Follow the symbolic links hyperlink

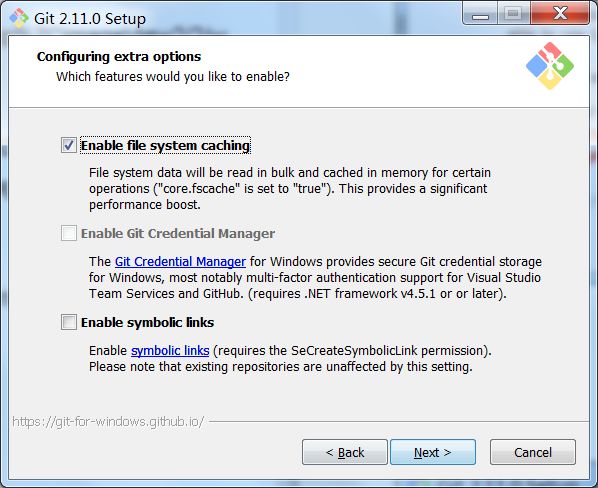pyautogui.click(x=170, y=351)
